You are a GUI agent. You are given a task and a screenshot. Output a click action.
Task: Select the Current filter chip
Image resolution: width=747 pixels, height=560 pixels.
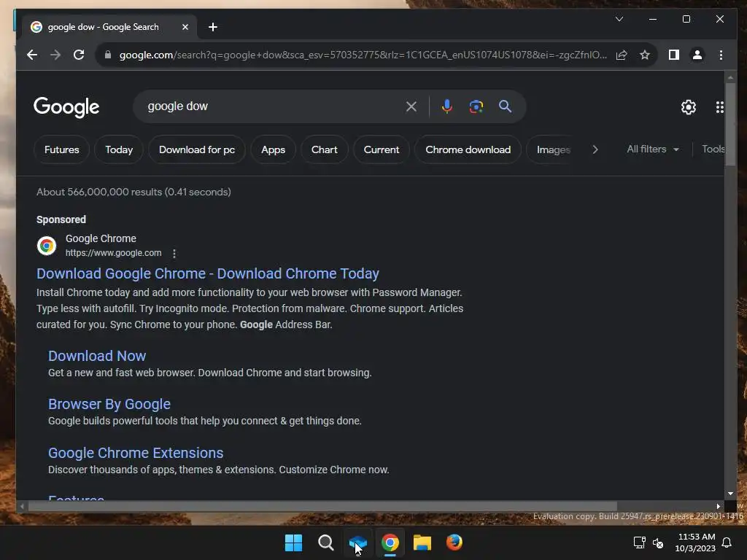click(381, 149)
